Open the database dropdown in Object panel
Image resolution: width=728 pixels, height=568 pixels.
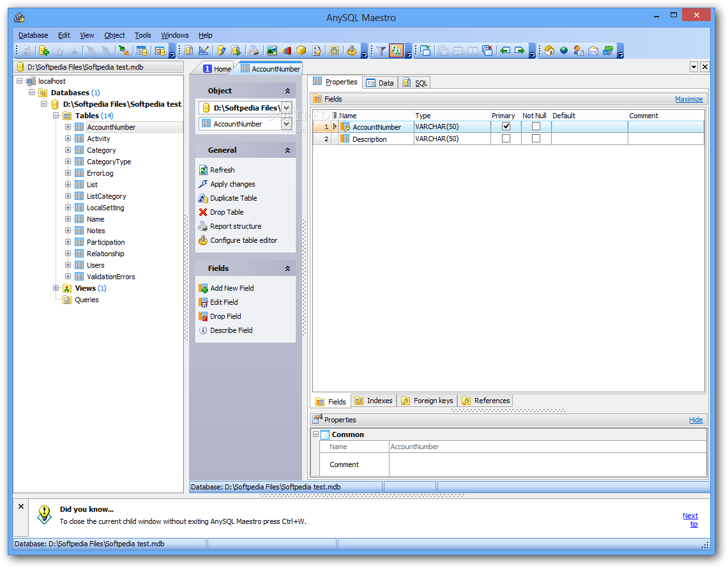tap(287, 108)
